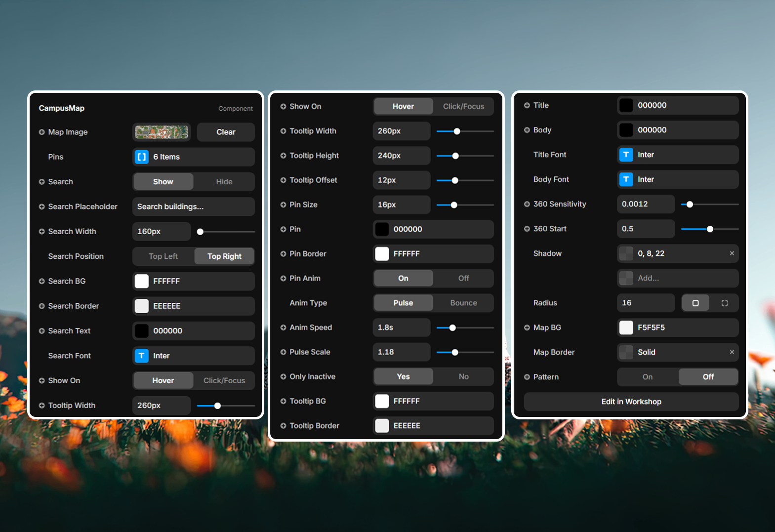Viewport: 775px width, 532px height.
Task: Click the Pin Border white color swatch
Action: click(x=382, y=254)
